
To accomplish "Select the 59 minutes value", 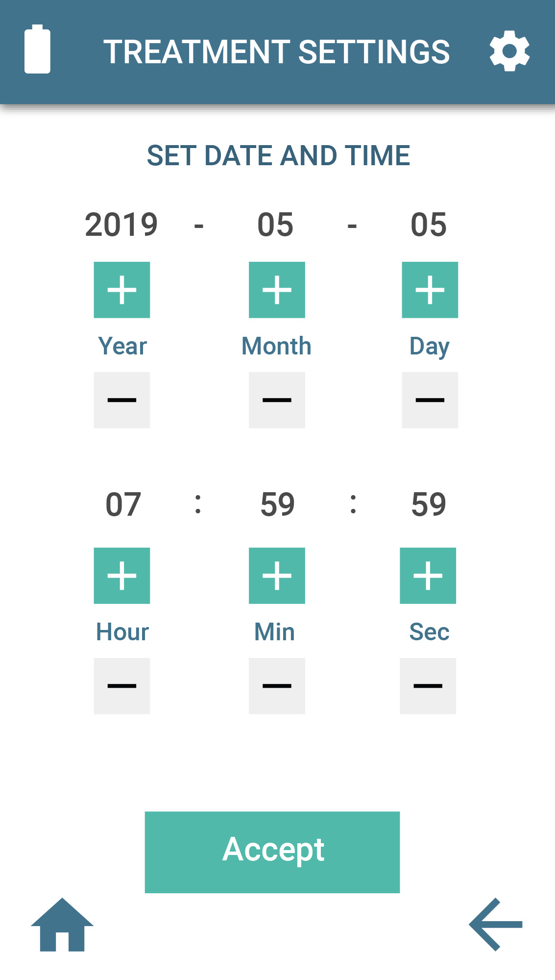I will [277, 504].
